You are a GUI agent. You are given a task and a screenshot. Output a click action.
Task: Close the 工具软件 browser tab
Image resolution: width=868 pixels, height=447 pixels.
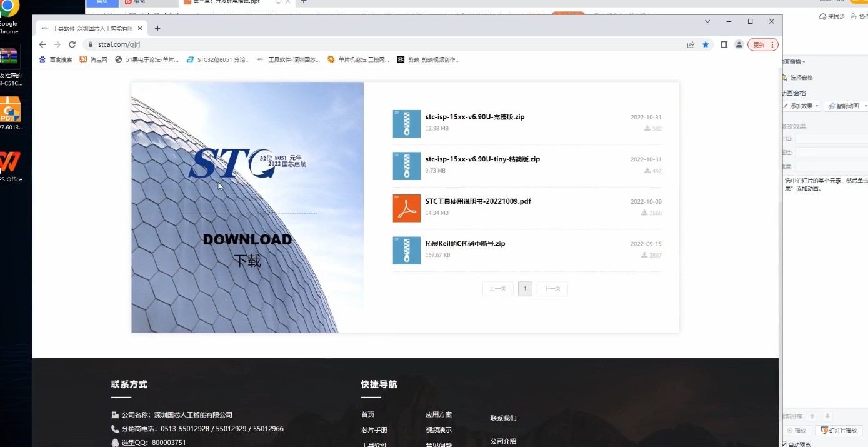coord(139,28)
